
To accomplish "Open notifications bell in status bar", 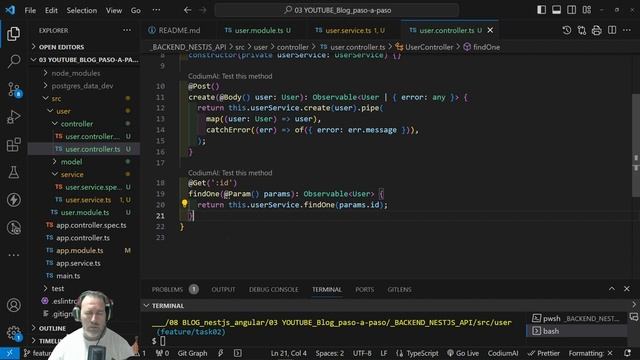I will (627, 353).
